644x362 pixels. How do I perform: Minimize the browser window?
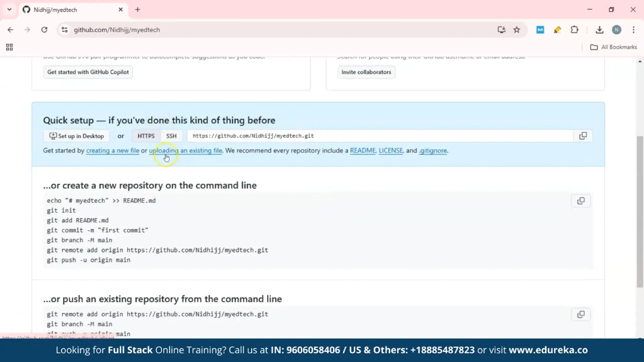590,10
